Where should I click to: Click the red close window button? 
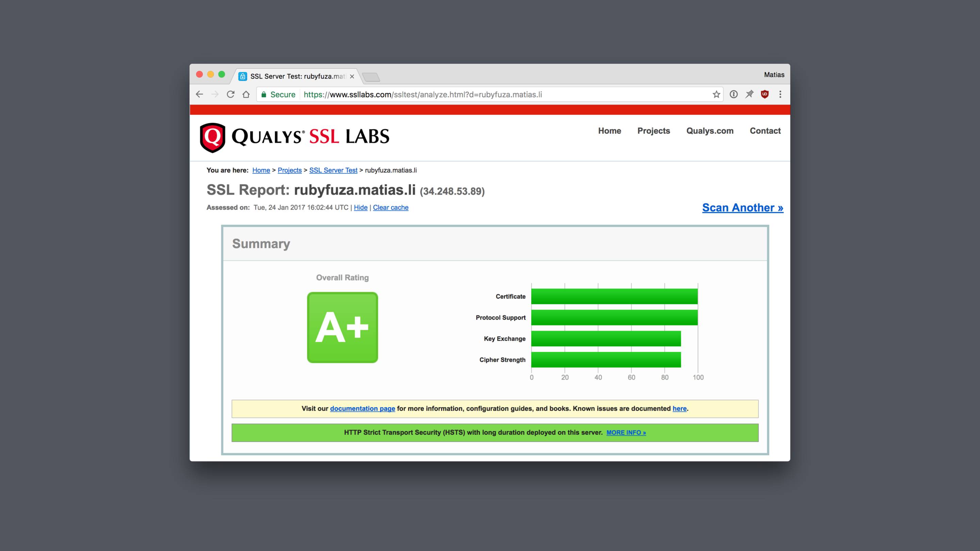click(x=199, y=74)
